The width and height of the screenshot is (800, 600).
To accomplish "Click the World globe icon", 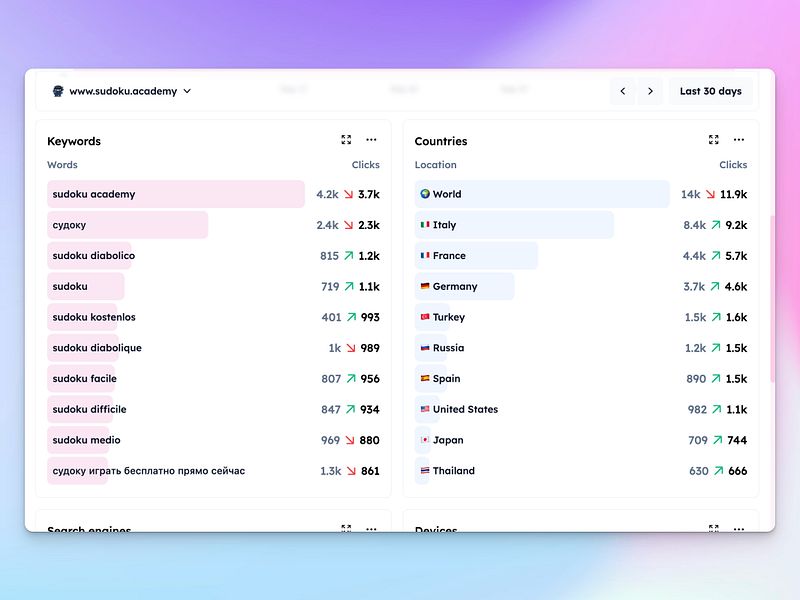I will point(425,194).
